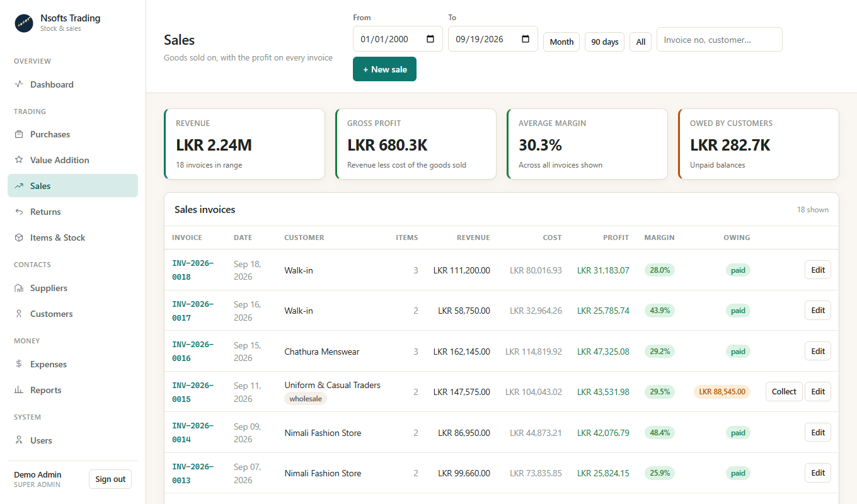Image resolution: width=857 pixels, height=504 pixels.
Task: Click the wholesale tag
Action: (x=306, y=399)
